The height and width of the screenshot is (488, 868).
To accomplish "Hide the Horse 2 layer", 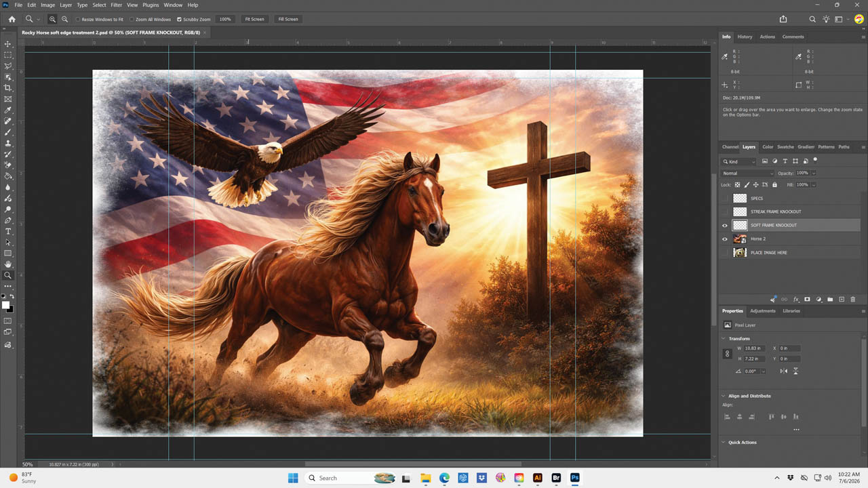I will click(x=725, y=239).
